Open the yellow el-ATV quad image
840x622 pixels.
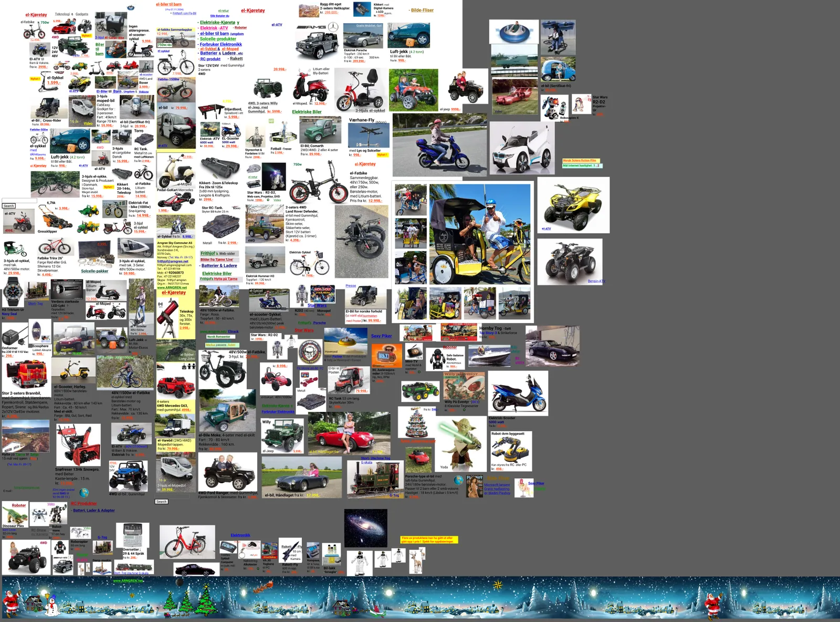pos(573,205)
